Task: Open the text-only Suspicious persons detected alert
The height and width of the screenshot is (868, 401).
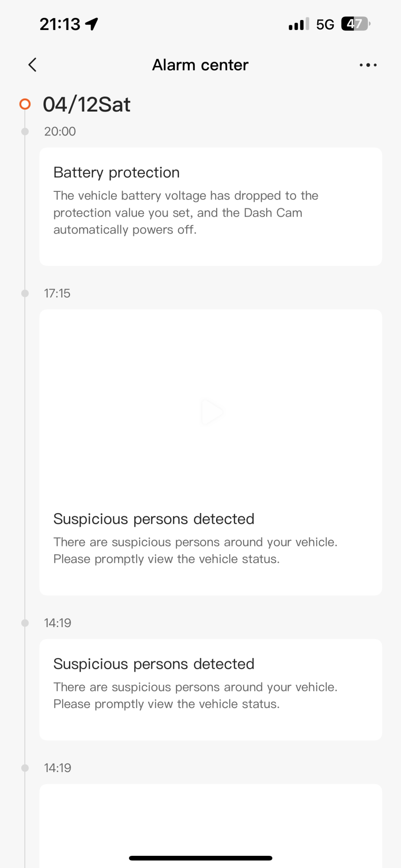Action: click(x=210, y=689)
